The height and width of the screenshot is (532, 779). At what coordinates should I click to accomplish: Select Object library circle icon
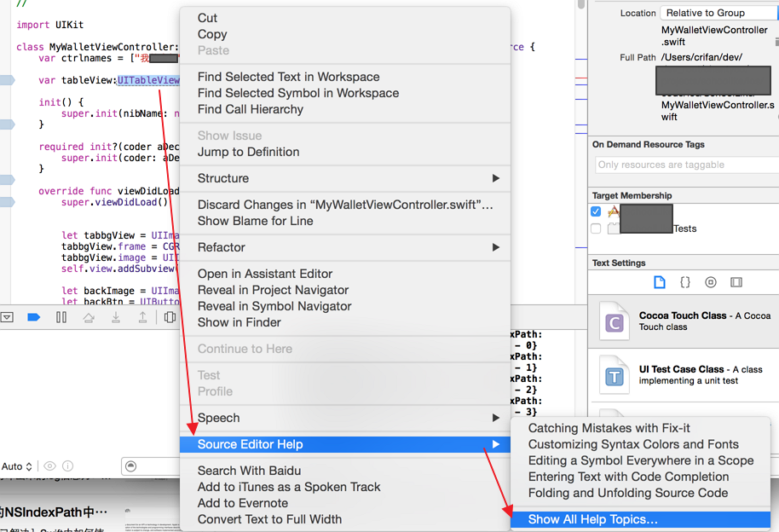[x=711, y=282]
